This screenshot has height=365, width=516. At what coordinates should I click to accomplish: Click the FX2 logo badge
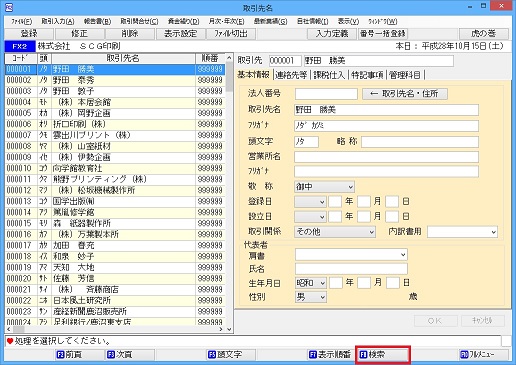(x=20, y=46)
